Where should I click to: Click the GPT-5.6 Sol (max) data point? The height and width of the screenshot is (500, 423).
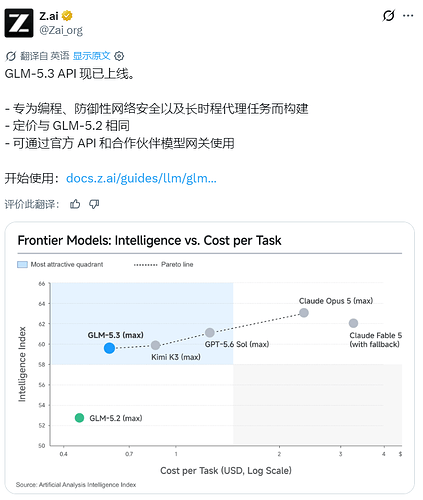coord(210,332)
